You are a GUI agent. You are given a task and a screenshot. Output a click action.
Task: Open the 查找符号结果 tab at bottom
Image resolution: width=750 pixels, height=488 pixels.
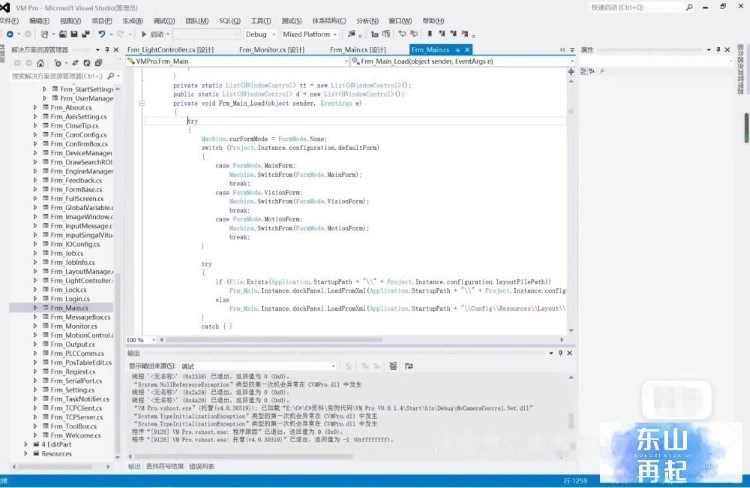165,466
